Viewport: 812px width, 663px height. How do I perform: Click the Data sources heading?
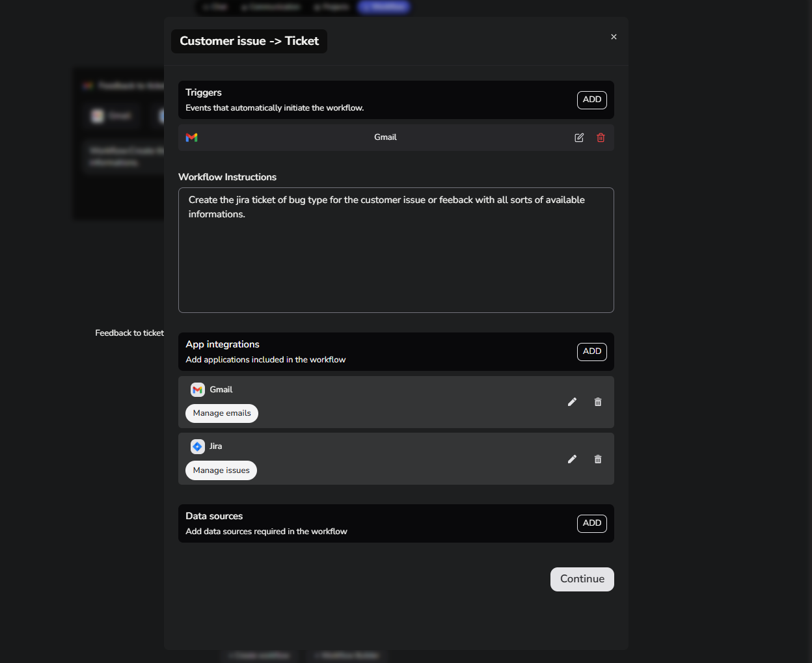pyautogui.click(x=214, y=516)
